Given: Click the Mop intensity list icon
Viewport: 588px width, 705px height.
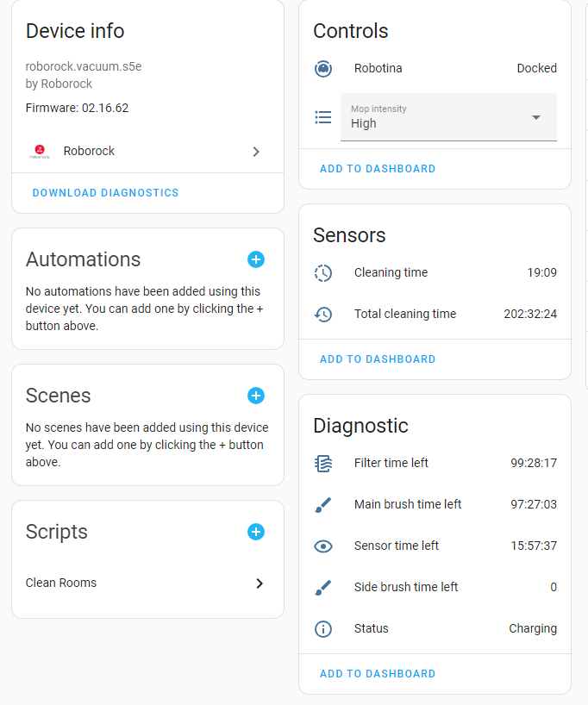Looking at the screenshot, I should pyautogui.click(x=322, y=116).
